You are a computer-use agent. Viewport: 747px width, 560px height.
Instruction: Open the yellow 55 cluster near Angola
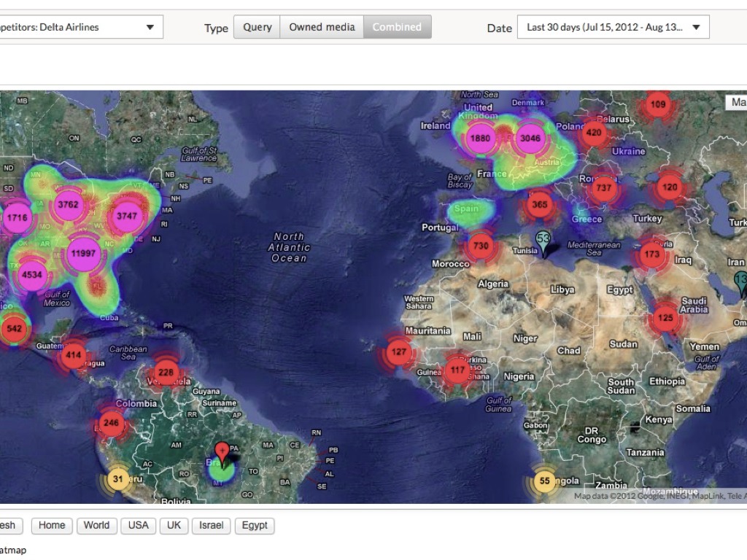click(544, 481)
